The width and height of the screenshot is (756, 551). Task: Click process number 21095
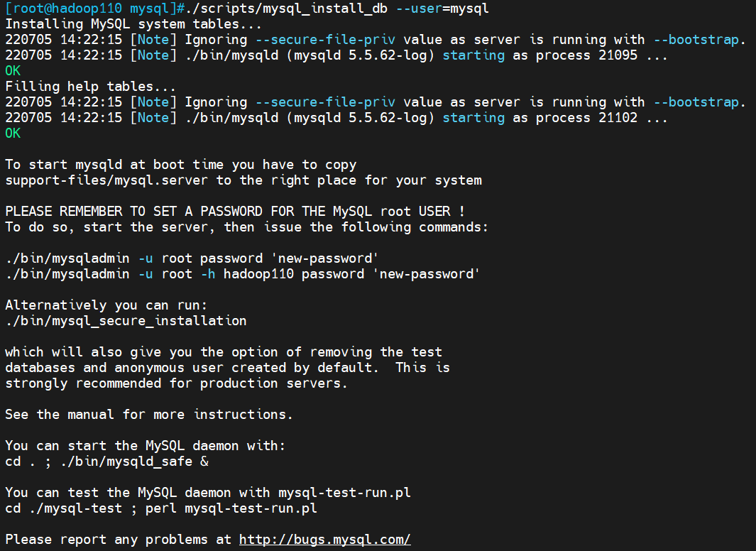pos(618,55)
